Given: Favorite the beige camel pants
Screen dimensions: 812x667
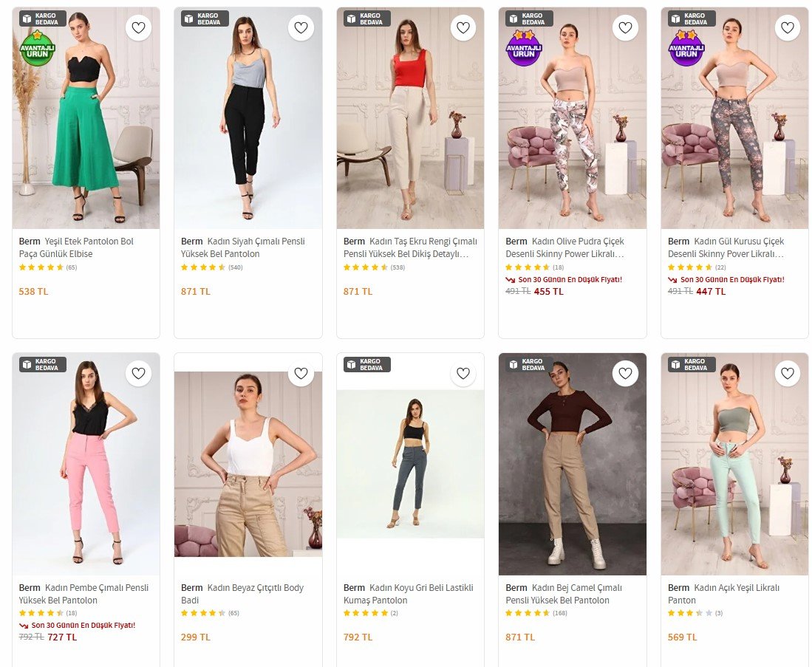Looking at the screenshot, I should (x=626, y=374).
